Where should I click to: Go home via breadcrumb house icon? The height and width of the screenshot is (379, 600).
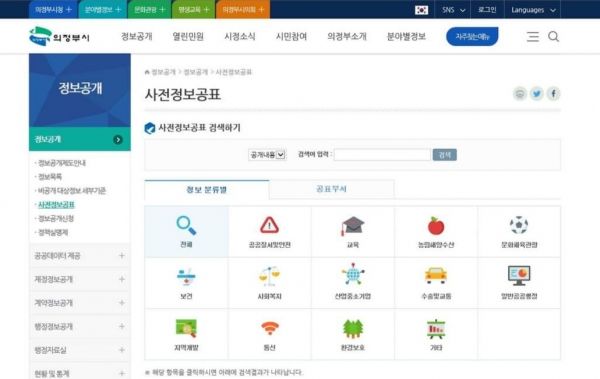(147, 72)
